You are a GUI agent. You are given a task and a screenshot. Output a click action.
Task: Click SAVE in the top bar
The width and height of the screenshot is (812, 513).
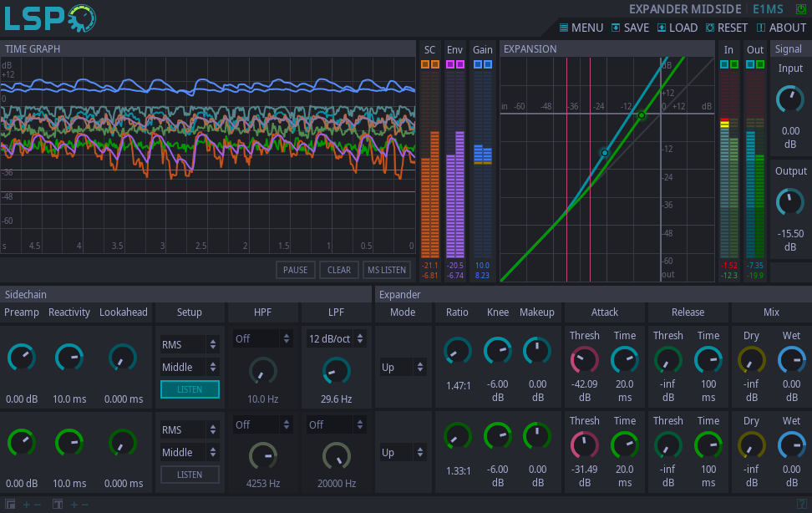[630, 28]
